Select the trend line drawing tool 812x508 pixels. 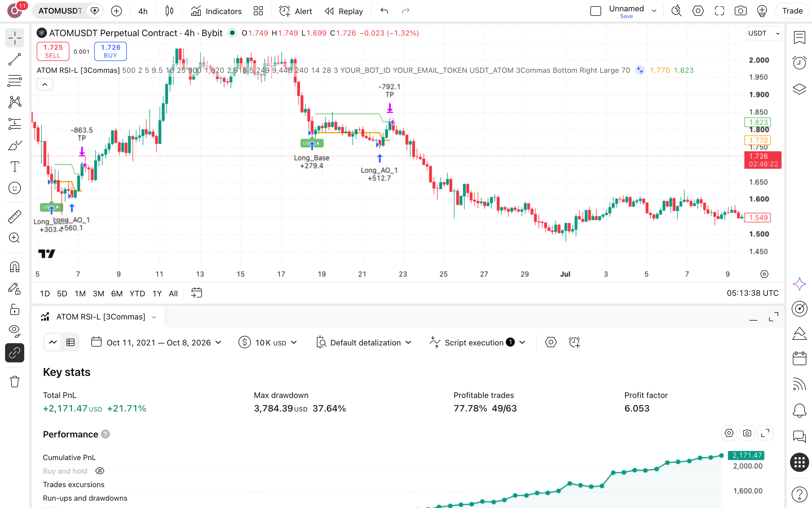coord(15,60)
